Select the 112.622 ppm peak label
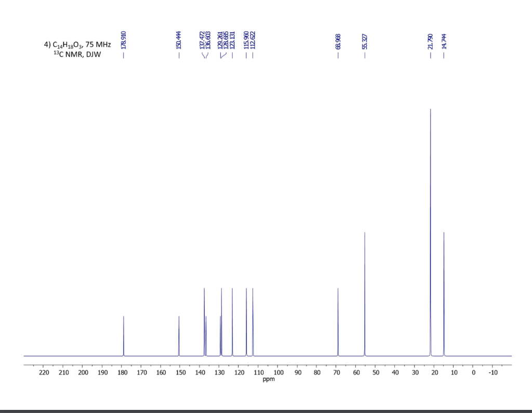This screenshot has width=532, height=413. coord(252,41)
